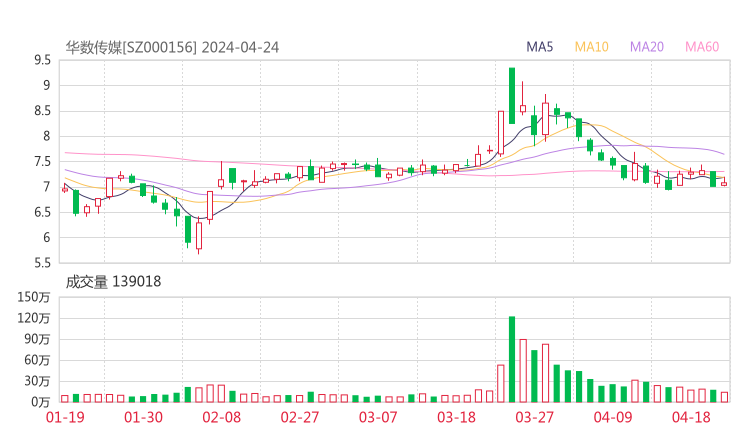Click the MA60 legend label
Image resolution: width=740 pixels, height=440 pixels.
pos(702,47)
